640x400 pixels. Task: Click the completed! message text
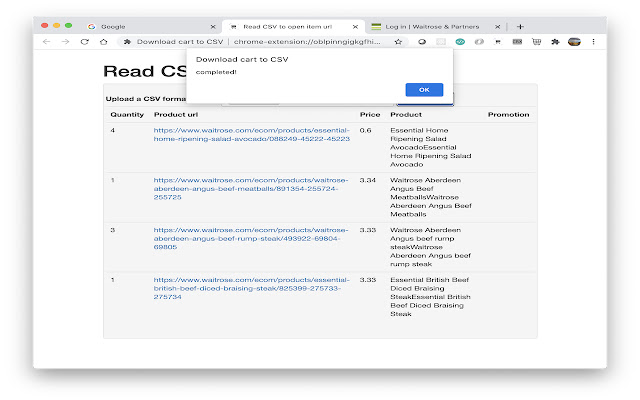pyautogui.click(x=216, y=72)
